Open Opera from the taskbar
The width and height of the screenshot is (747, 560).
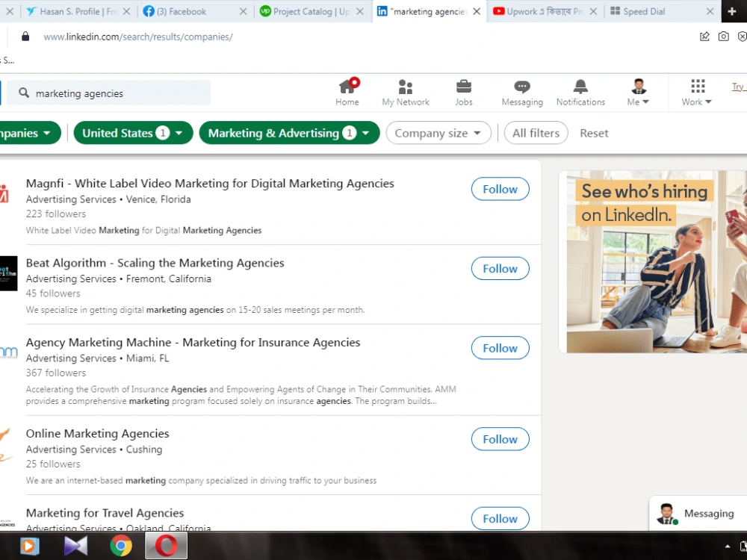[x=166, y=546]
